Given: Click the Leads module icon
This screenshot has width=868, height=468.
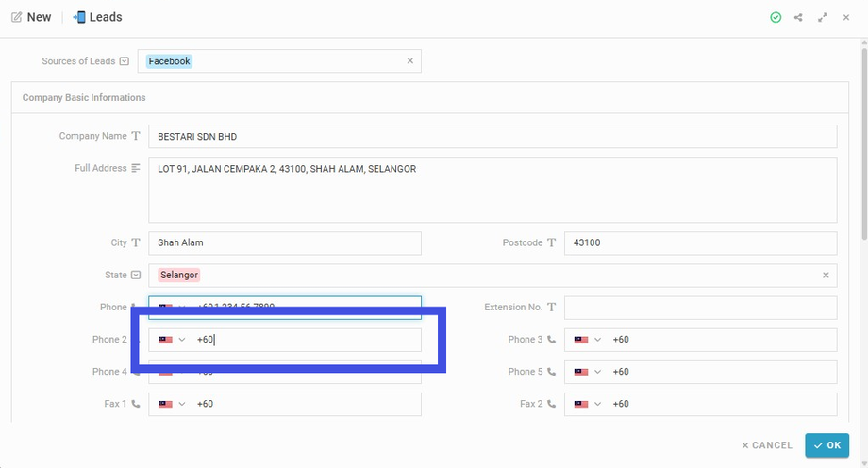Looking at the screenshot, I should click(79, 17).
